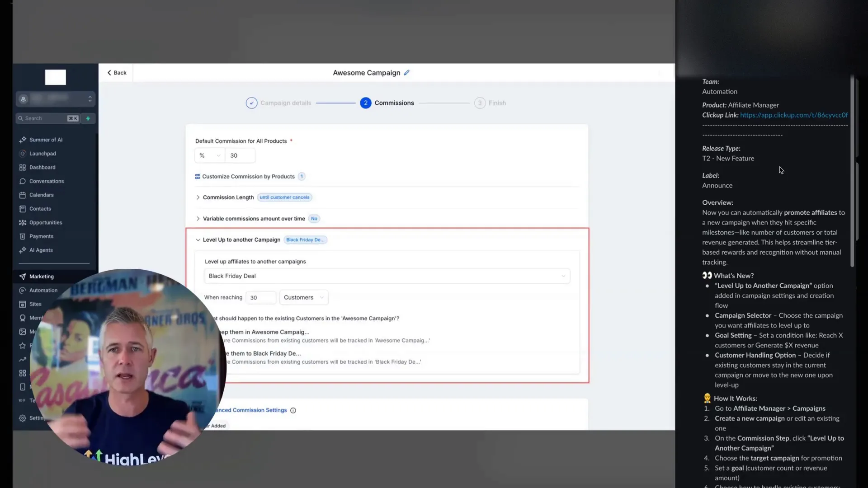Click the right panel's vertical scrollbar
The image size is (868, 488).
click(x=852, y=172)
